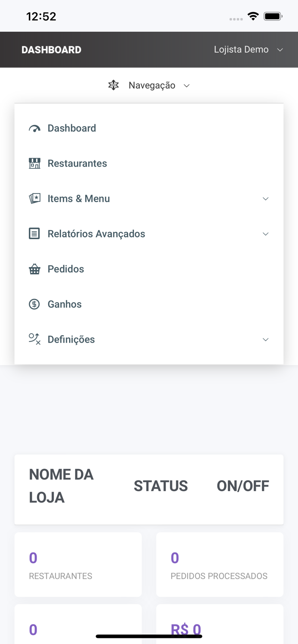This screenshot has width=298, height=644.
Task: Expand Relatórios Avançados submenu chevron
Action: pos(266,234)
